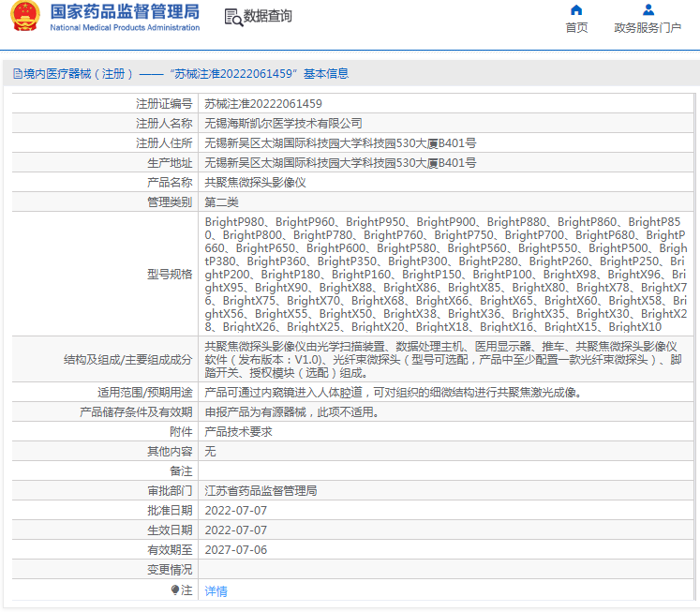
Task: Click the national emblem logo
Action: [25, 16]
